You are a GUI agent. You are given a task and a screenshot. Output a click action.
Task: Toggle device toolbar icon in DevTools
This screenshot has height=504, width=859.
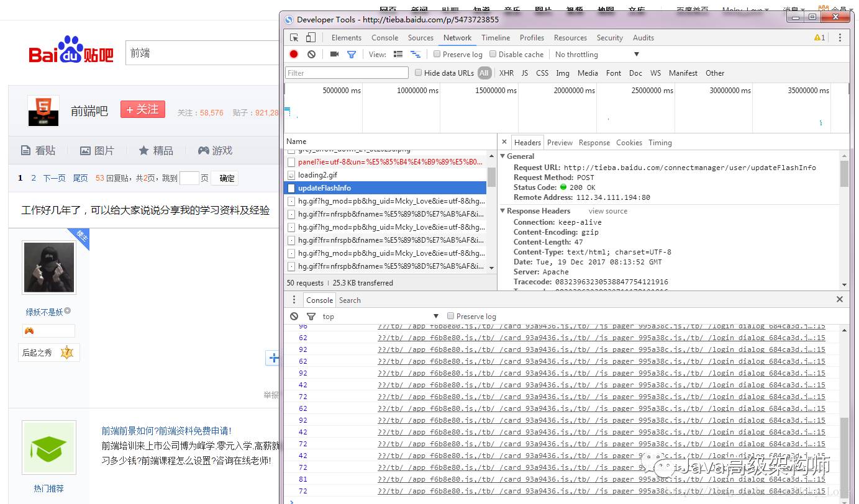[311, 38]
